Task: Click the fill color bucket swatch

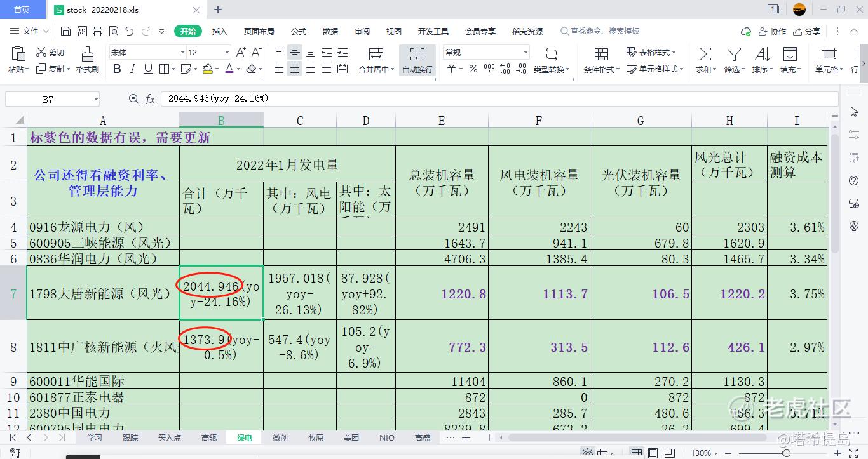Action: 208,69
